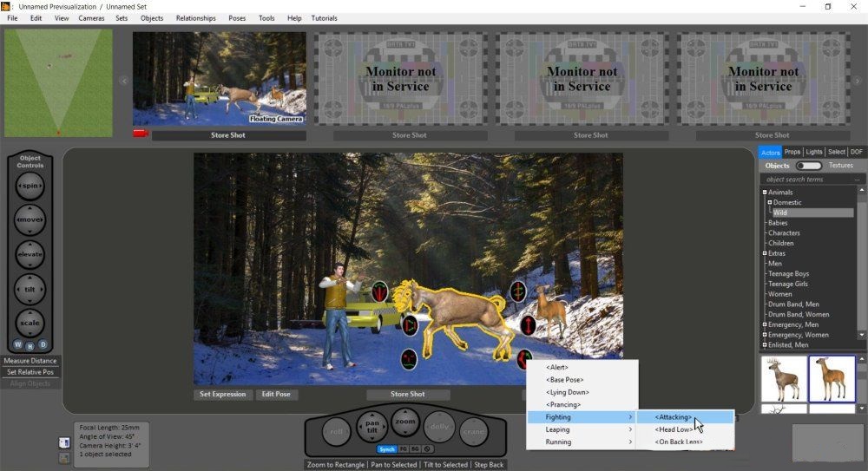Click the red camera record icon

pos(141,134)
